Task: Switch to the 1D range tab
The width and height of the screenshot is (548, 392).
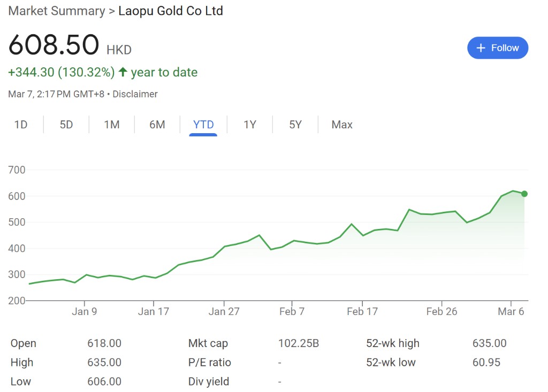Action: tap(21, 125)
